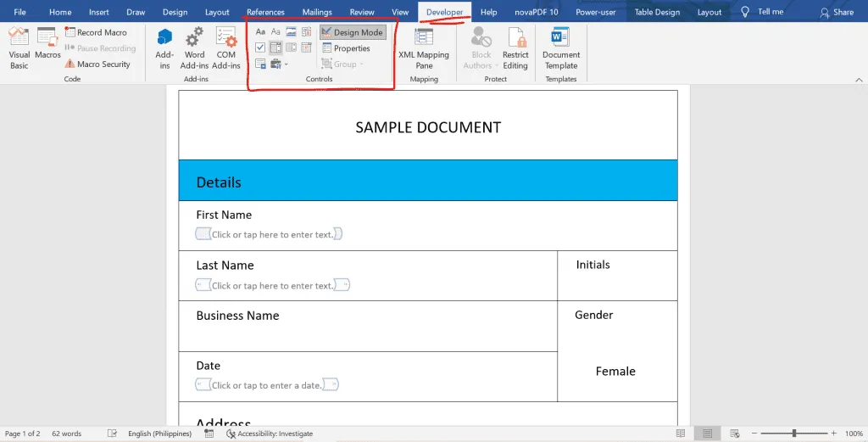
Task: Click the Initials label
Action: [x=593, y=264]
